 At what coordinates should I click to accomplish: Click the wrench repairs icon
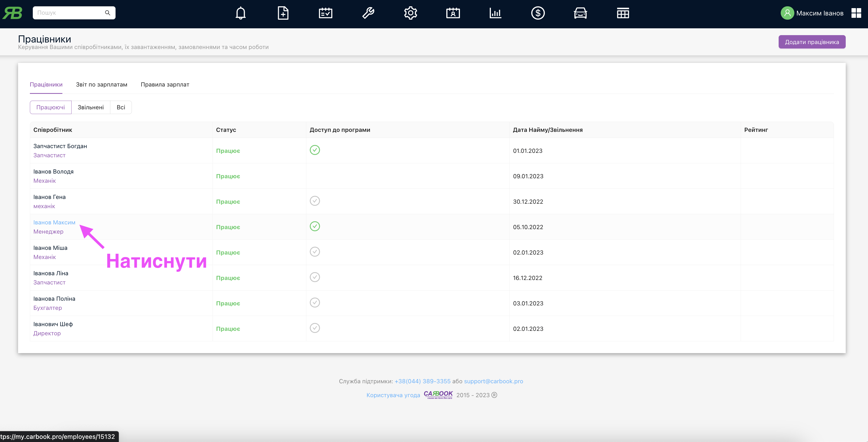point(368,13)
